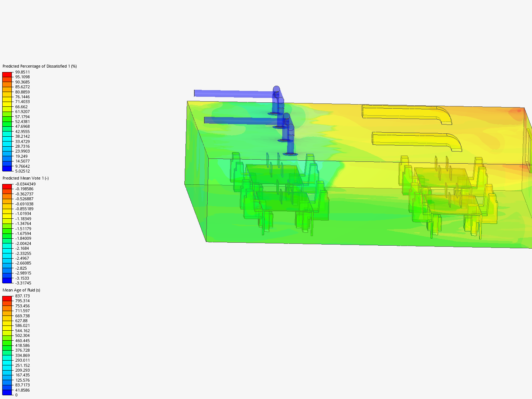Click the 41.8586 mean age value
532x399 pixels.
(23, 390)
